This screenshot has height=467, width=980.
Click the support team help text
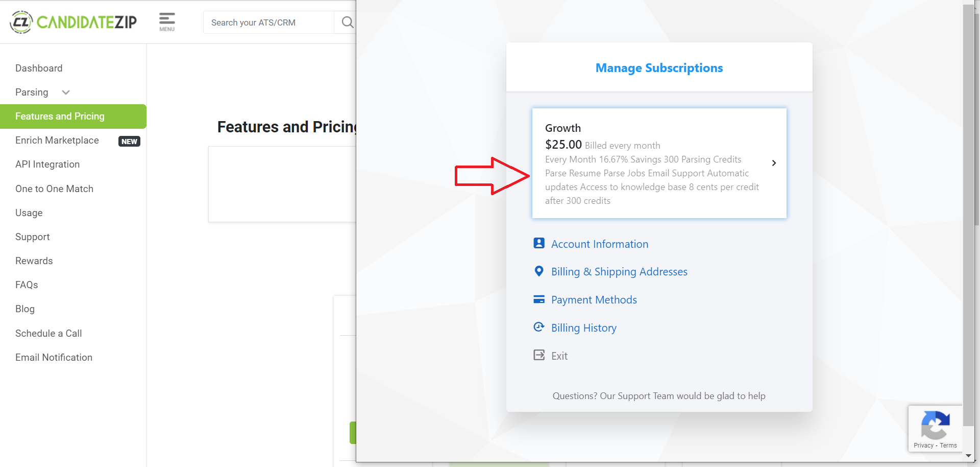click(x=659, y=396)
